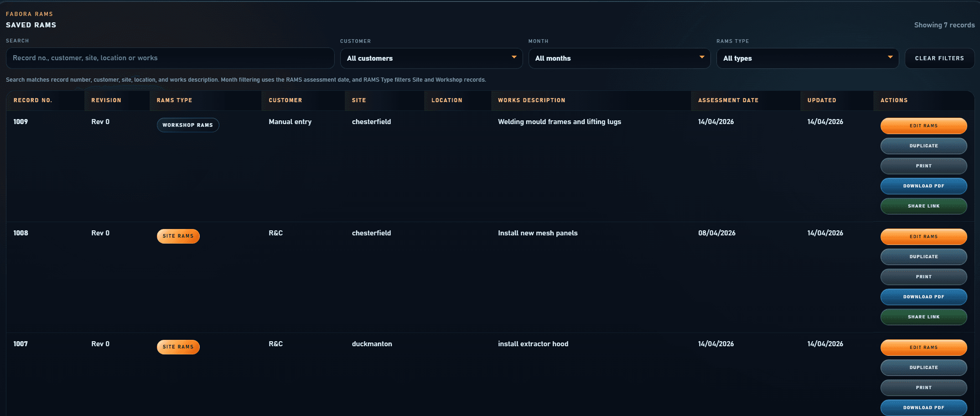Download PDF for record 1007
The image size is (980, 416).
[x=923, y=408]
